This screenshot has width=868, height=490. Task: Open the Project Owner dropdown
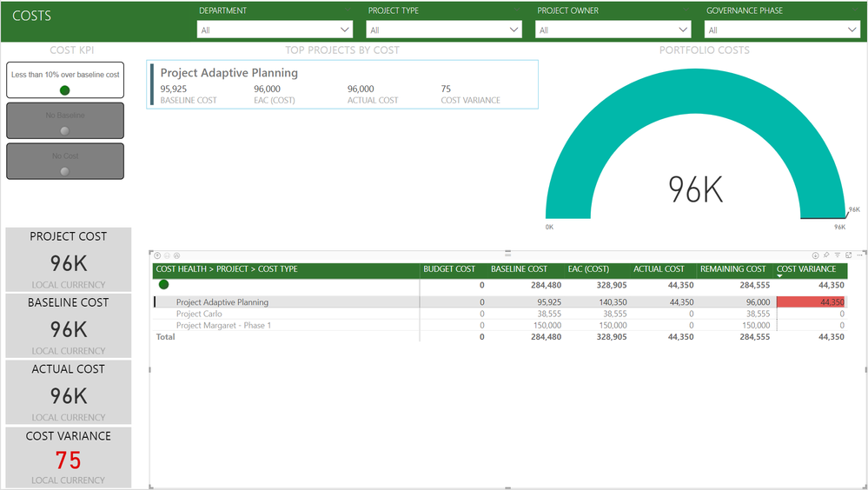click(613, 30)
